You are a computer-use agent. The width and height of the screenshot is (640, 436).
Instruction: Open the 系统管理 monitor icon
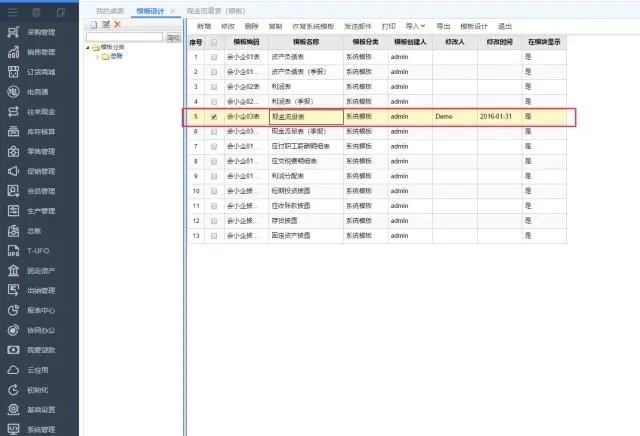point(13,429)
